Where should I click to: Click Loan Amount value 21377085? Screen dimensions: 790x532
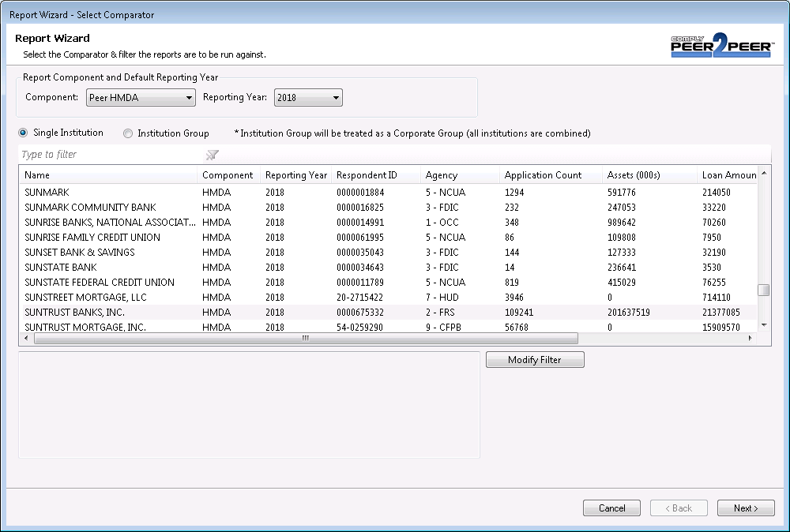(721, 313)
